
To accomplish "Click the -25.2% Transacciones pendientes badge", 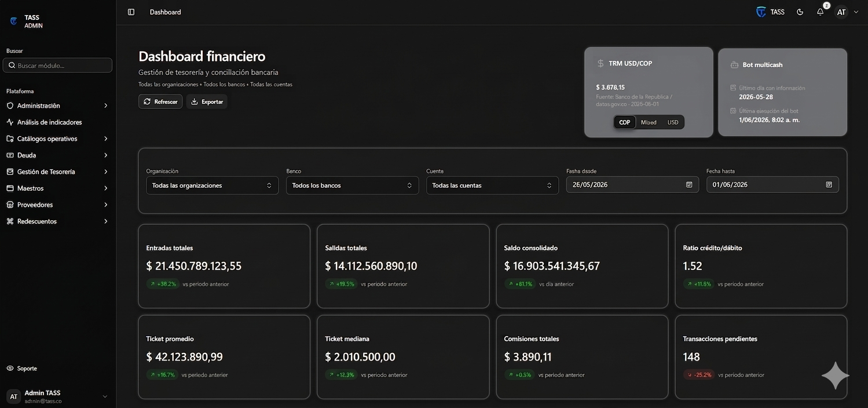I will point(699,375).
